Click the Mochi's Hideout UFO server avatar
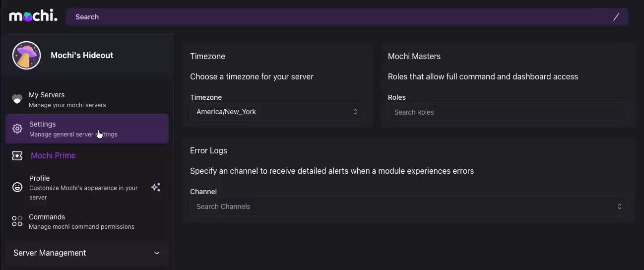 (x=26, y=55)
